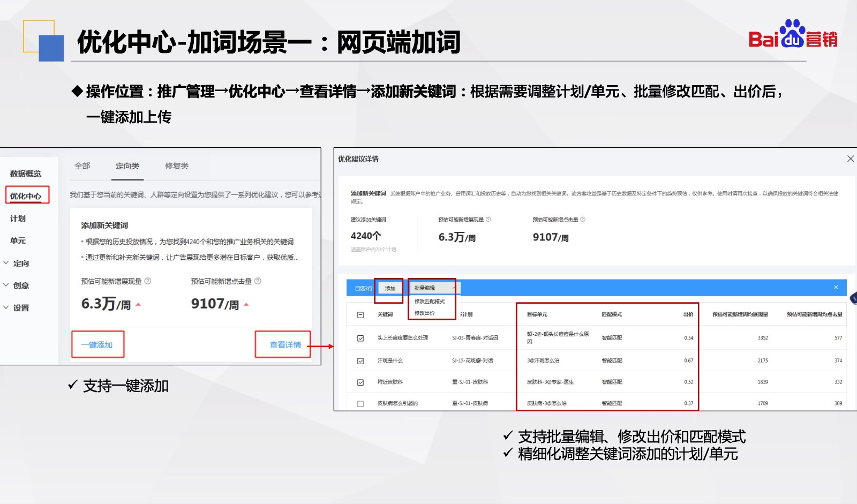Click plan cell SJ-15-花斑癣-对话
Screen dimensions: 857x504
472,361
